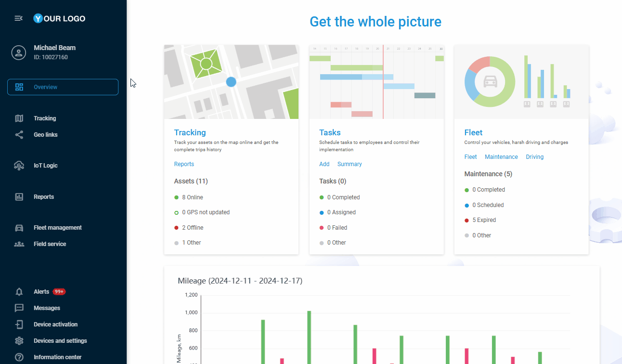Screen dimensions: 622x364
Task: Click the Michael Beam user name
Action: (x=54, y=48)
